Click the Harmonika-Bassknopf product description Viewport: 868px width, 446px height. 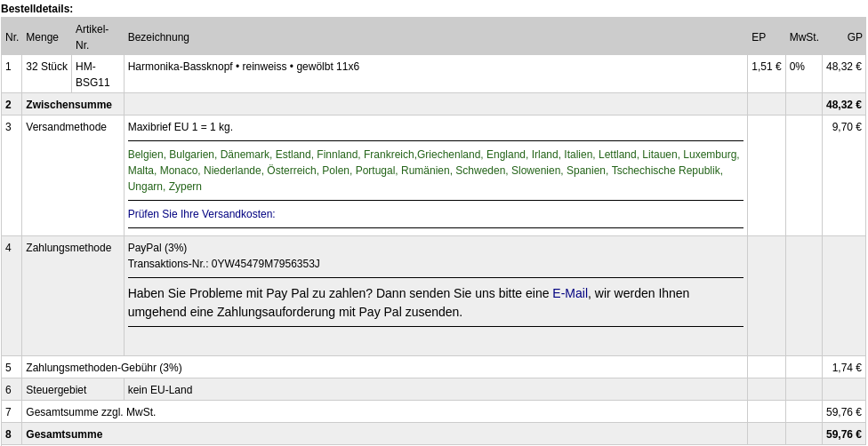point(244,67)
